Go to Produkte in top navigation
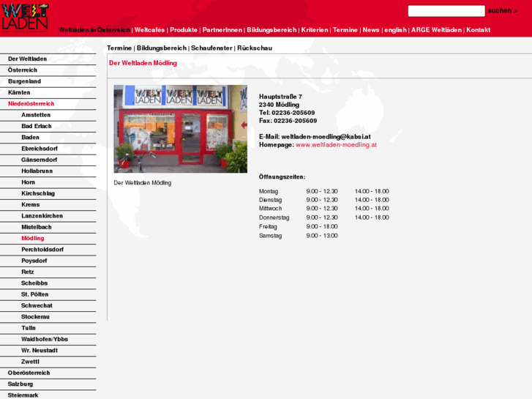This screenshot has width=532, height=399. click(184, 30)
